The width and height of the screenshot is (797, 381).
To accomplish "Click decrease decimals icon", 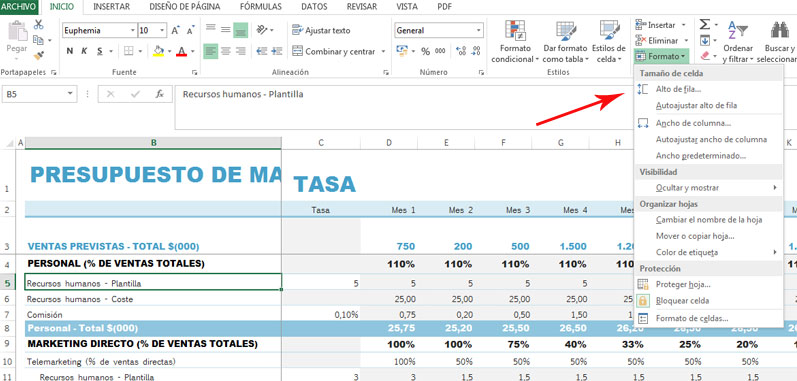I will [476, 51].
